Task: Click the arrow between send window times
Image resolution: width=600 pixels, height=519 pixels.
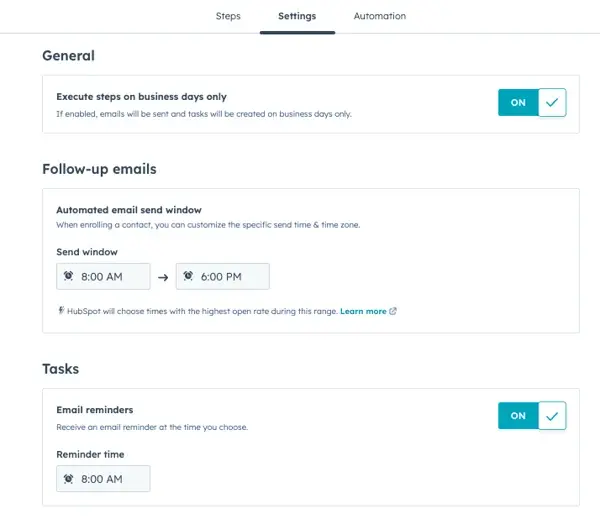Action: tap(163, 277)
